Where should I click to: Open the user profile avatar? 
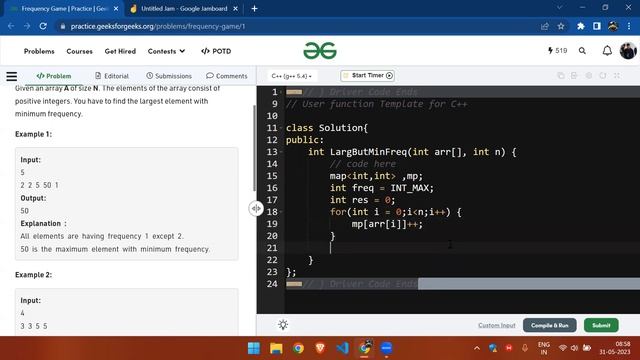[x=628, y=51]
